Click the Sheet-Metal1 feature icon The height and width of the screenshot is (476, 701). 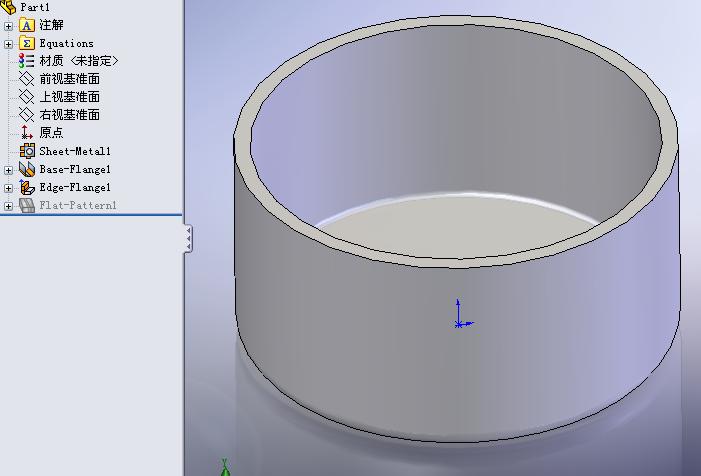[27, 151]
